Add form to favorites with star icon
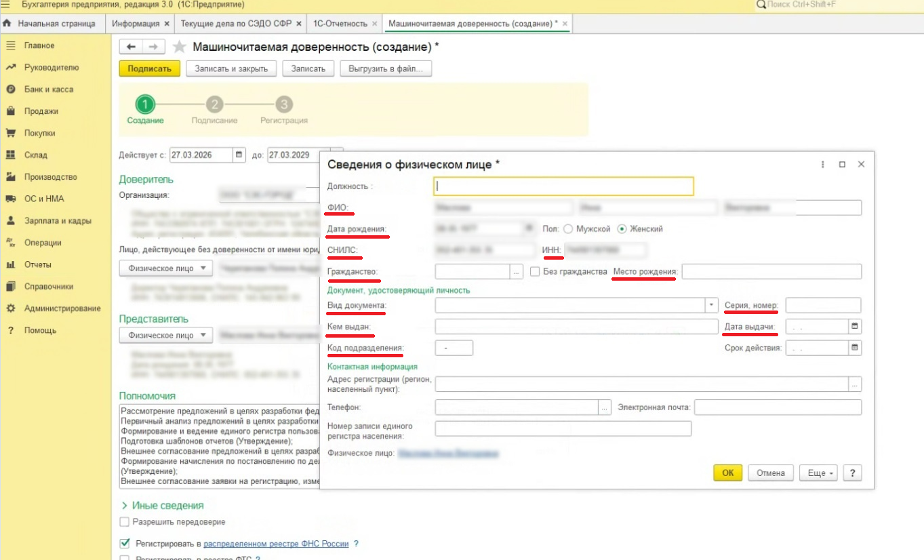The image size is (924, 560). click(179, 47)
